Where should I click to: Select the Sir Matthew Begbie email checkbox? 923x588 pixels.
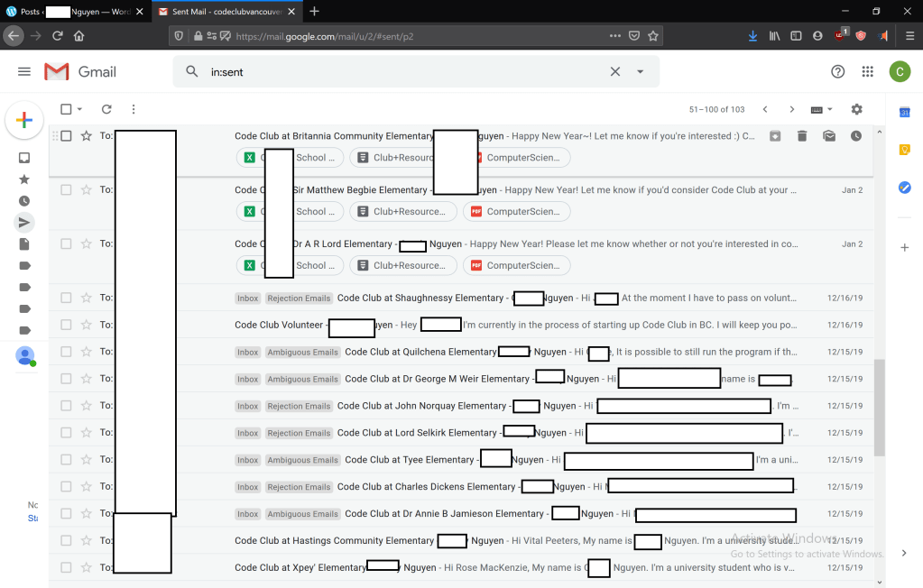[x=66, y=190]
